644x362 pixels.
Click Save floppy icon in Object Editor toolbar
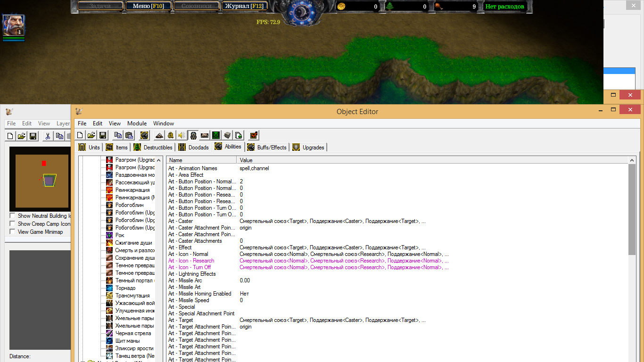[x=102, y=135]
